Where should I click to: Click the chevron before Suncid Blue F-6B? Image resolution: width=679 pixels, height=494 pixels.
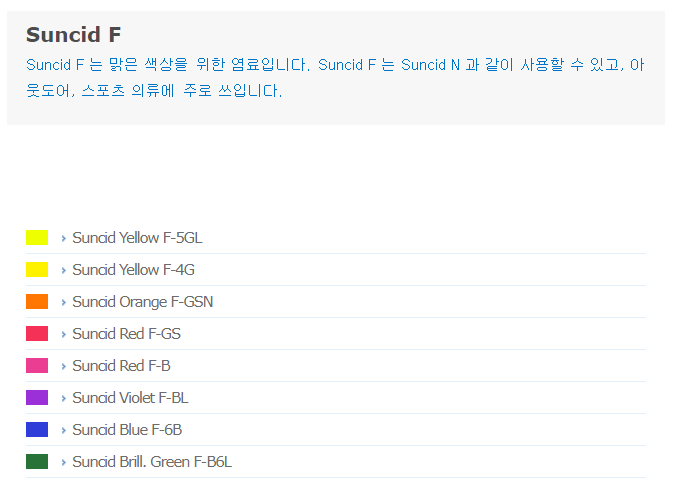coord(64,431)
